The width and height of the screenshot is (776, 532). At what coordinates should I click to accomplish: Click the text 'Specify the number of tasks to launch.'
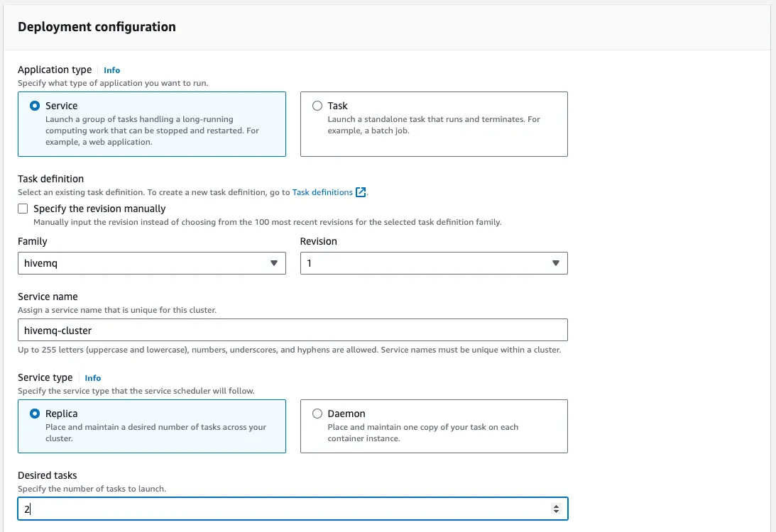(x=92, y=489)
